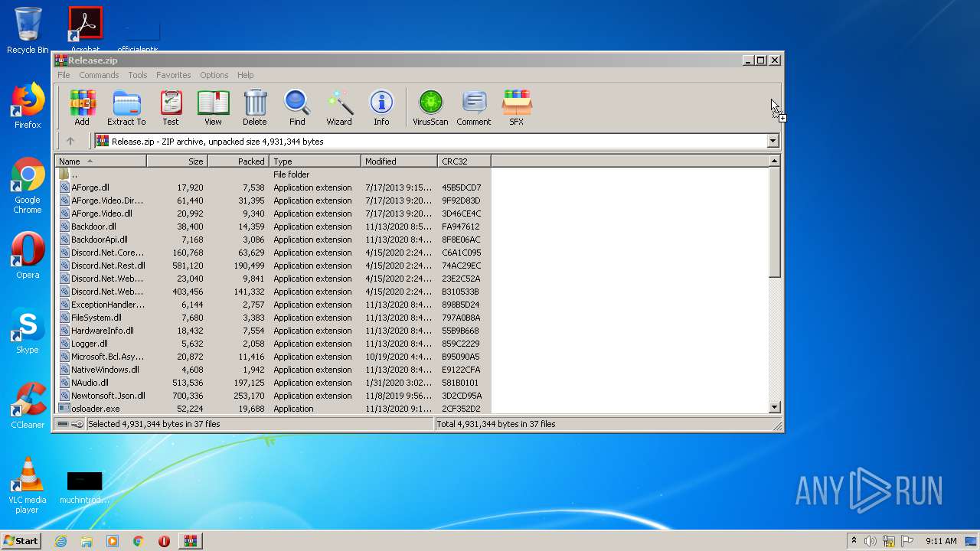Open Firefox desktop shortcut
Screen dimensions: 980x551
tap(28, 106)
